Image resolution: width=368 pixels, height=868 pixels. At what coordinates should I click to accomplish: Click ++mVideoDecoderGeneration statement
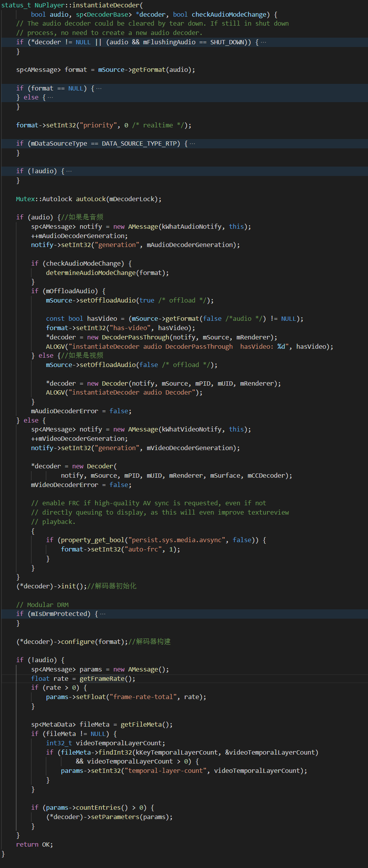(x=79, y=438)
